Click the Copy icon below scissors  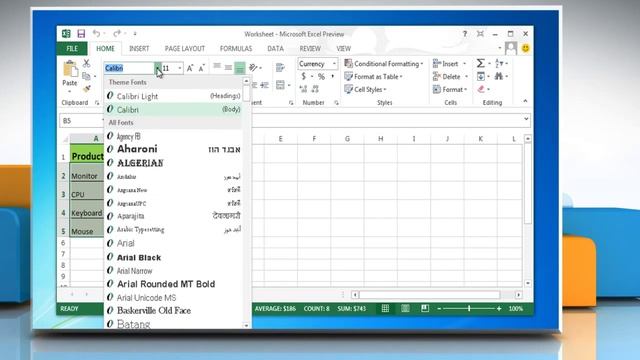click(x=86, y=76)
